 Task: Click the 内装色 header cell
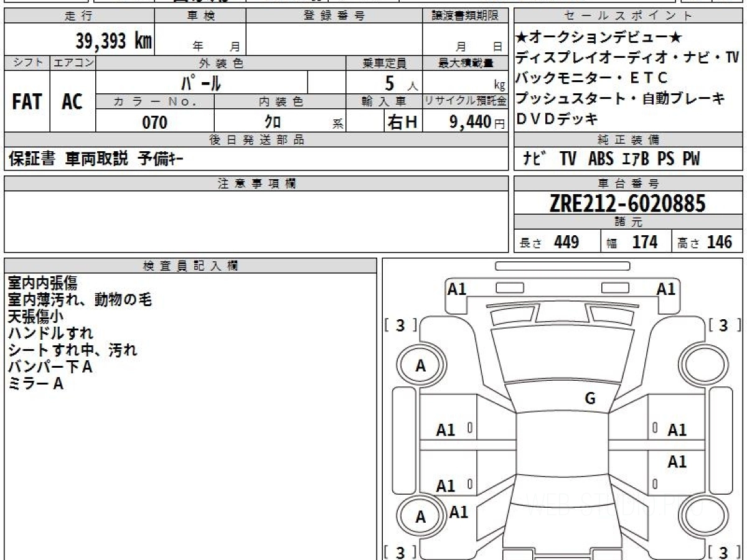(x=280, y=101)
